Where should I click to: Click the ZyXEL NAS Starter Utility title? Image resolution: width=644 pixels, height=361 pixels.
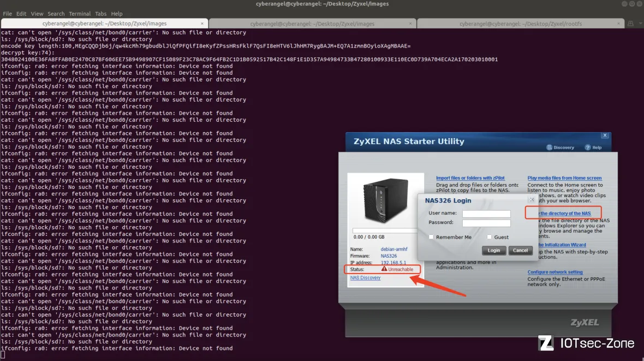coord(409,141)
